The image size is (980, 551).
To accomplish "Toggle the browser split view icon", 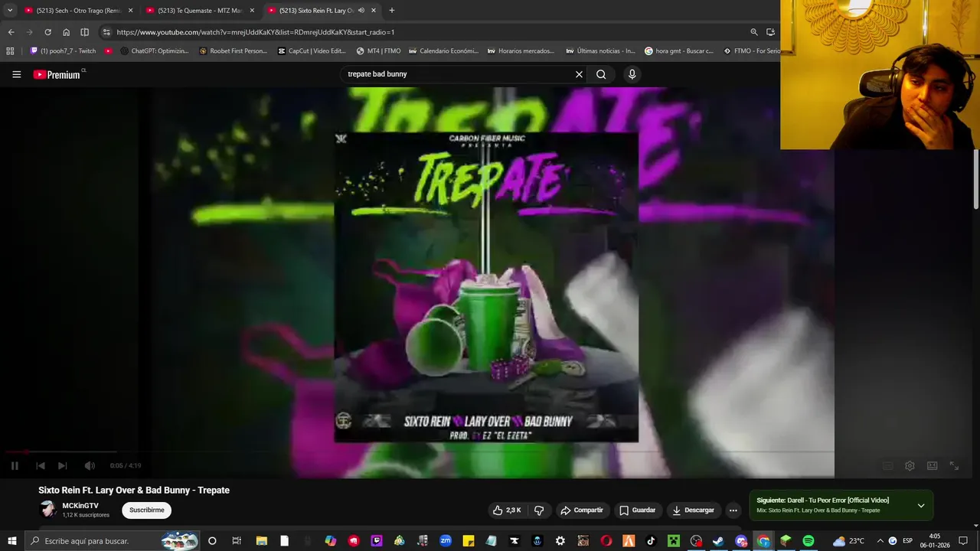I will 85,32.
